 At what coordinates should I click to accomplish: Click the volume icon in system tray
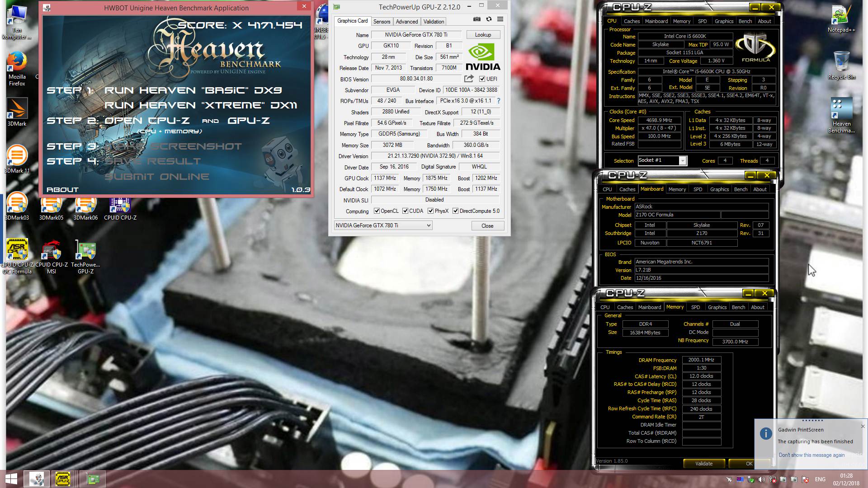point(761,479)
